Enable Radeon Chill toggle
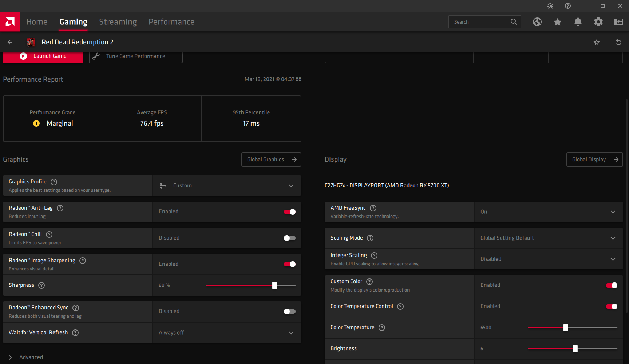Image resolution: width=629 pixels, height=364 pixels. (290, 238)
